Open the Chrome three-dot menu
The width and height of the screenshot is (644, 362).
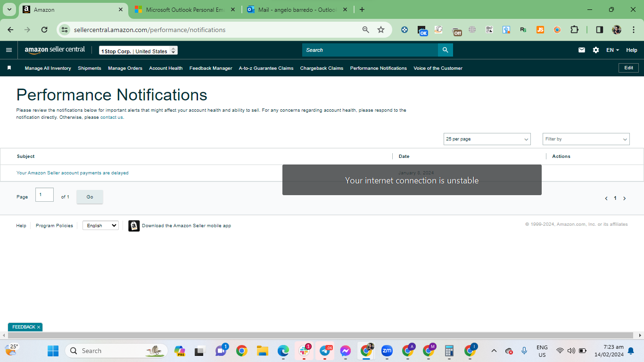coord(633,30)
